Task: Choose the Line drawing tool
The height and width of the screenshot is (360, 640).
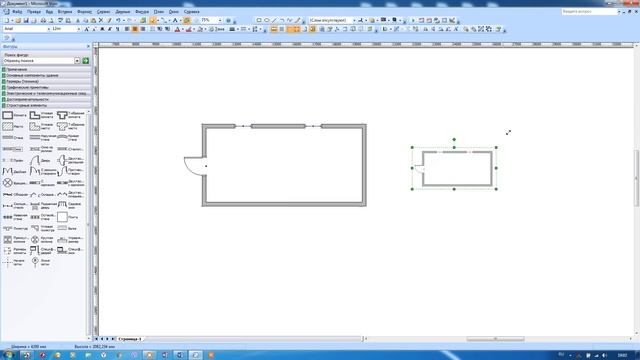Action: (x=274, y=20)
